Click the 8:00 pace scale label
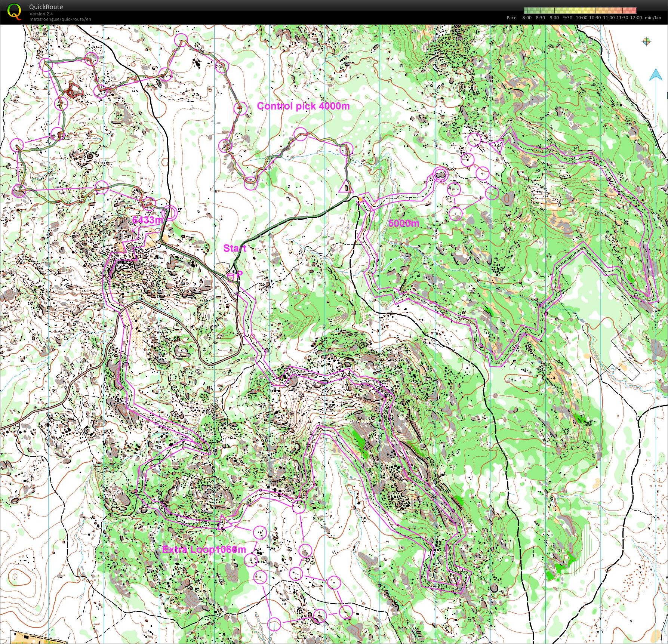The width and height of the screenshot is (668, 644). tap(527, 18)
